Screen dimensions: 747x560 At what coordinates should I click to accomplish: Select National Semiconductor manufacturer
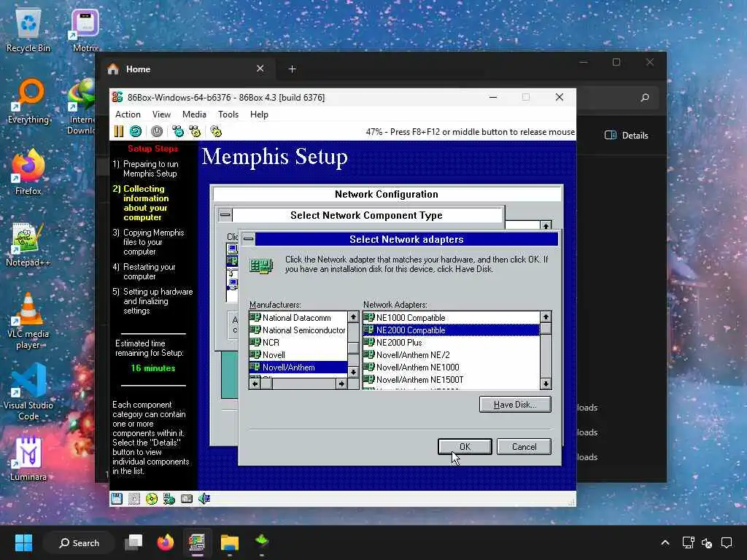[298, 330]
